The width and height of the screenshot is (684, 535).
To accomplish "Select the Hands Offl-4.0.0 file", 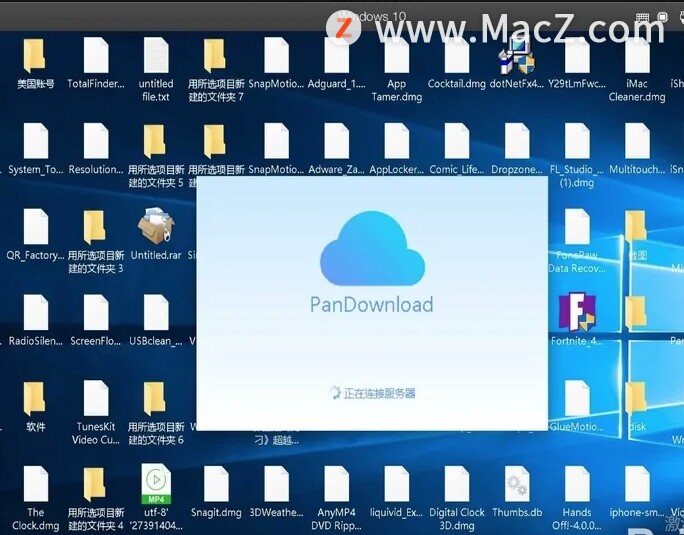I will (x=577, y=484).
